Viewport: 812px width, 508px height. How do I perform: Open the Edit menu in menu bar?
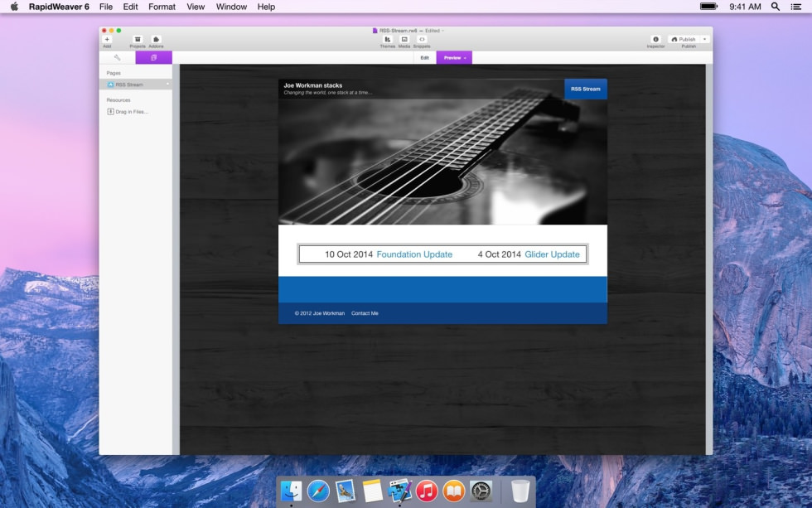[x=131, y=7]
